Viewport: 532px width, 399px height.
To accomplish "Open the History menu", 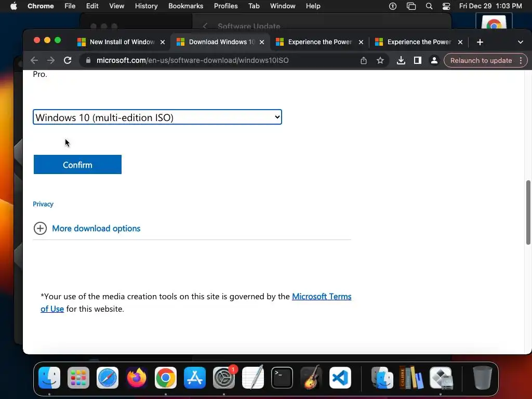I will click(146, 6).
